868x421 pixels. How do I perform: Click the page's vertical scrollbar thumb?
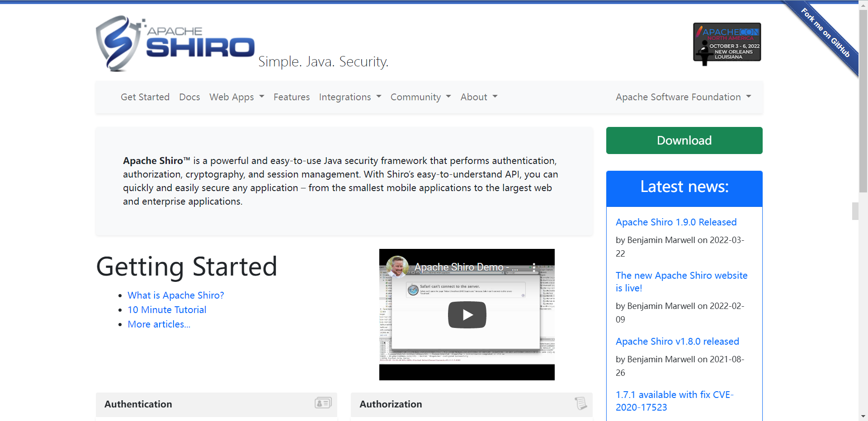863,102
